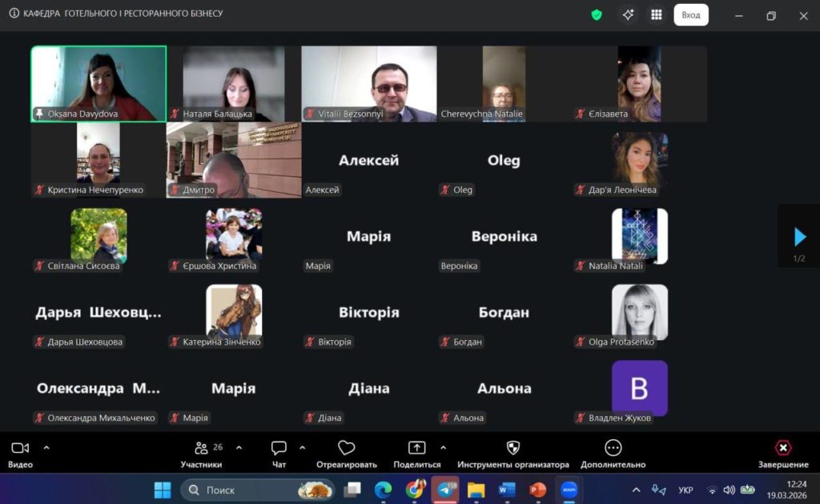This screenshot has width=820, height=504.
Task: Go to next participants page arrow
Action: click(799, 237)
